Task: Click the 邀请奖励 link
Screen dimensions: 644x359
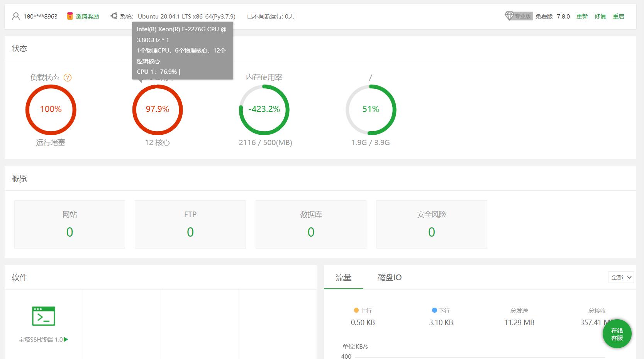Action: tap(87, 16)
